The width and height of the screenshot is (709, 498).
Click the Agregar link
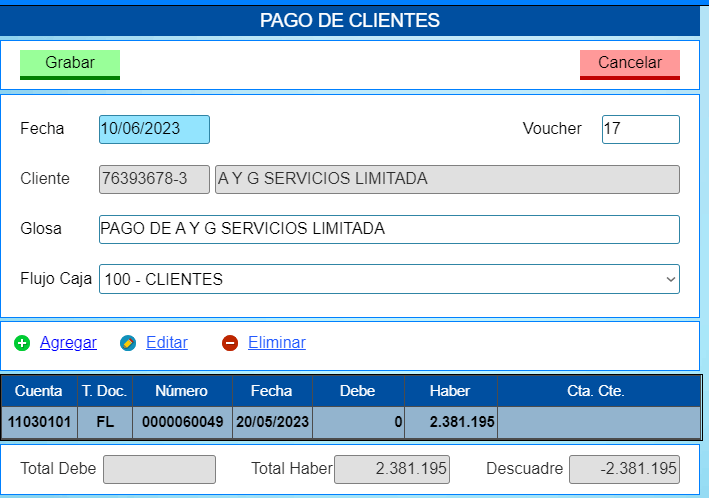[68, 342]
